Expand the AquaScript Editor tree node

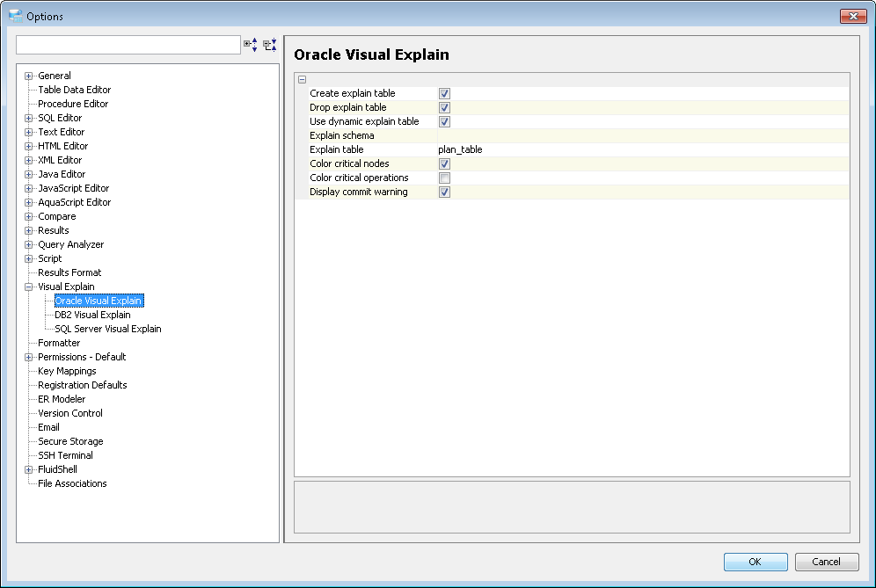(x=28, y=203)
